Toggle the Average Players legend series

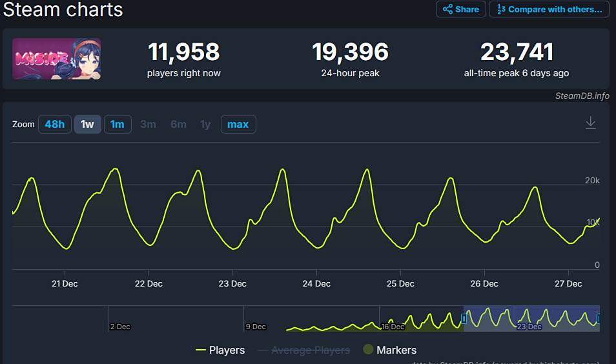(303, 350)
